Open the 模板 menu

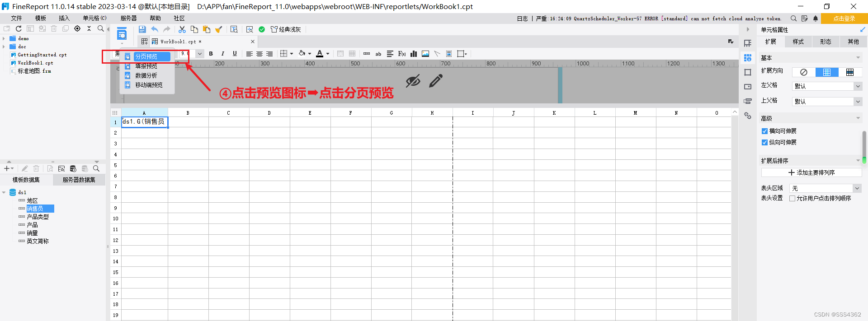[x=41, y=18]
